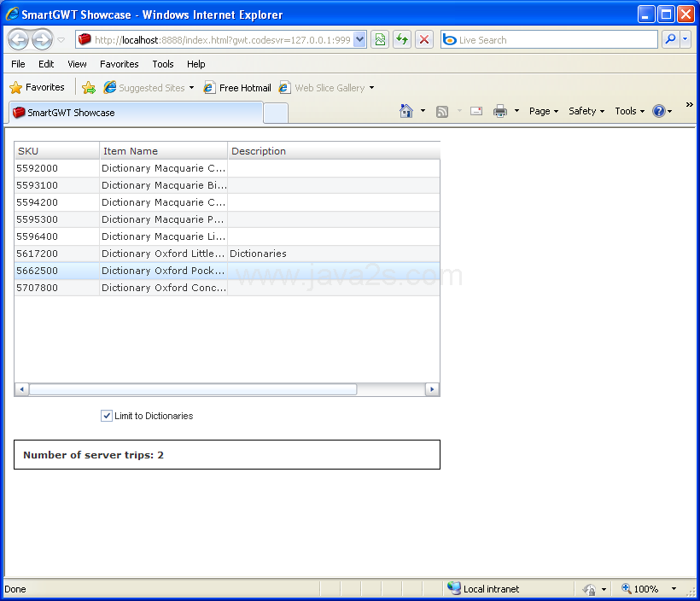Click the grid horizontal scrollbar thumb
Image resolution: width=700 pixels, height=601 pixels.
click(x=193, y=389)
